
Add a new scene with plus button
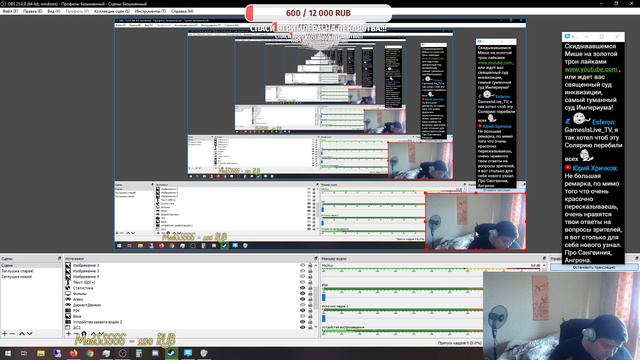pos(4,334)
